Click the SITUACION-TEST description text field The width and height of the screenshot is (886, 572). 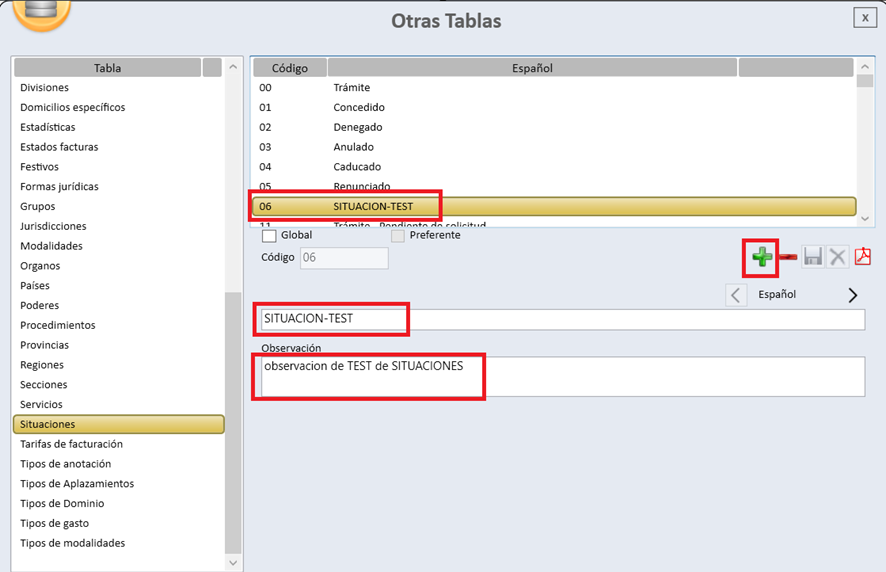(560, 319)
